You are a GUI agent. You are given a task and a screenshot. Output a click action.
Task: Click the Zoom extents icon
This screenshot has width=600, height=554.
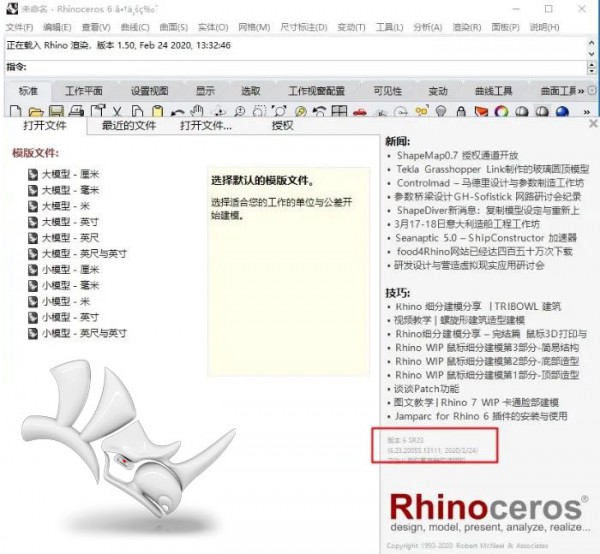[280, 112]
